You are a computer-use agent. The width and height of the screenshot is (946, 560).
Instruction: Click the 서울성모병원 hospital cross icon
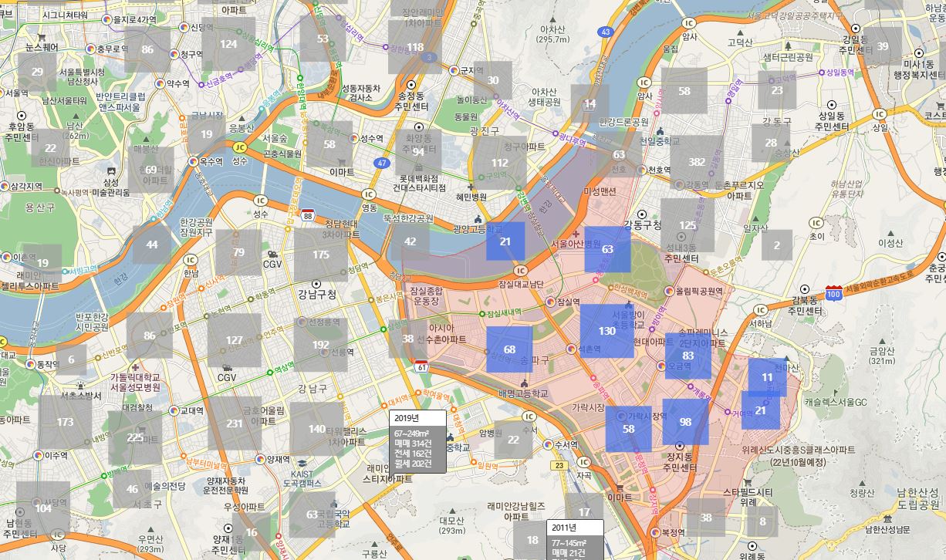pyautogui.click(x=136, y=369)
